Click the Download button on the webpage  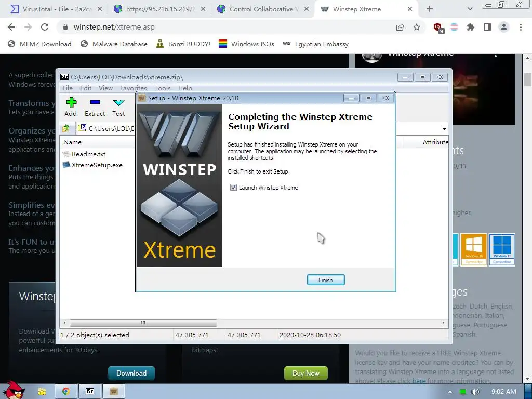[x=131, y=373]
